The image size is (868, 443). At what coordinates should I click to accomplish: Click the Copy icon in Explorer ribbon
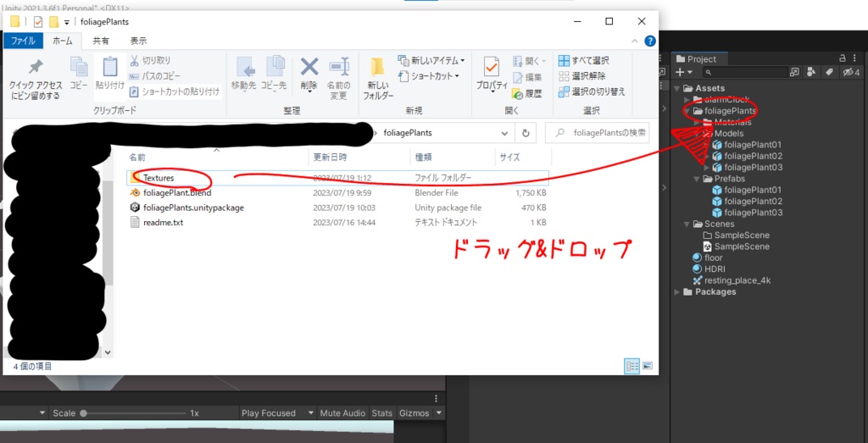tap(79, 74)
